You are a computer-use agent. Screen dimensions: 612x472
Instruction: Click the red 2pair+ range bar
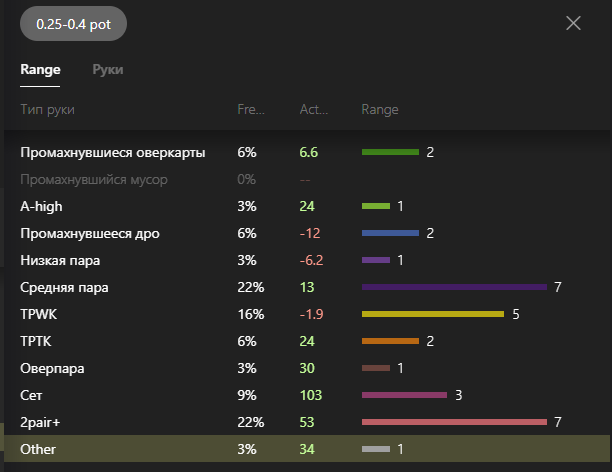click(x=454, y=422)
